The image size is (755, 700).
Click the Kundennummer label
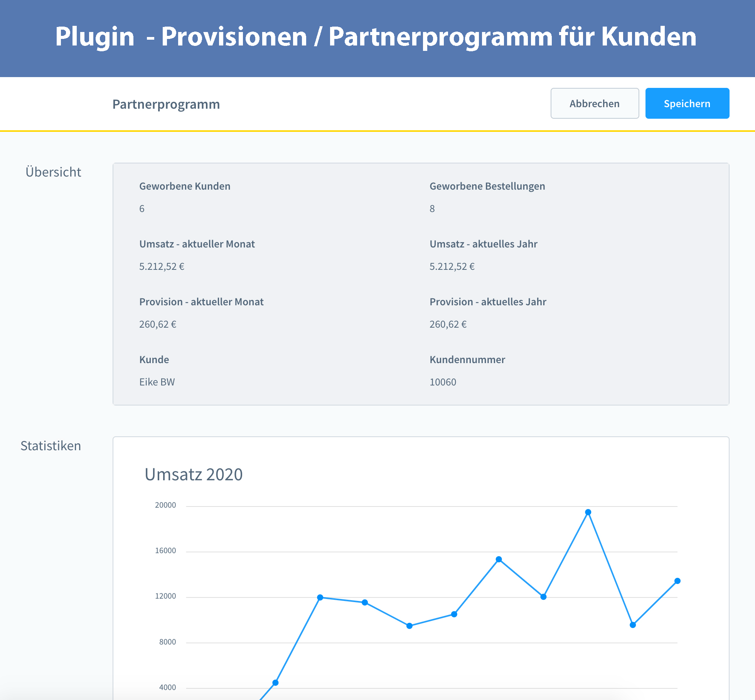coord(467,360)
